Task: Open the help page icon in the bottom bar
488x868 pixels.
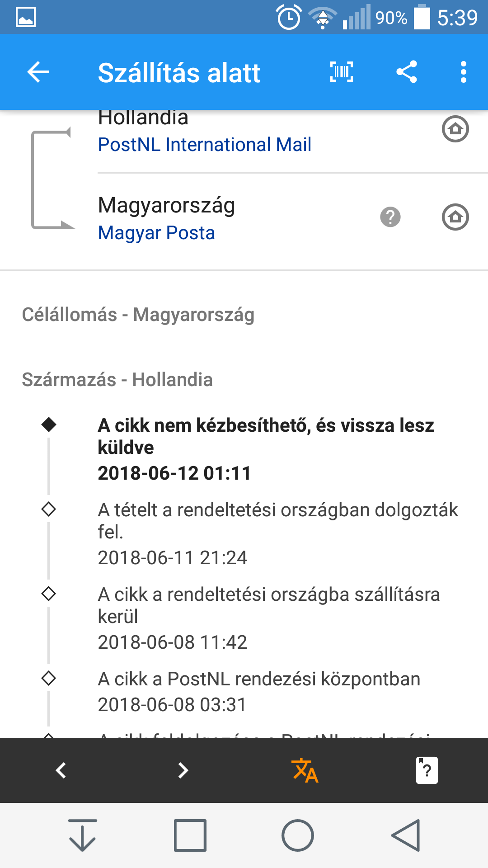Action: [x=427, y=770]
